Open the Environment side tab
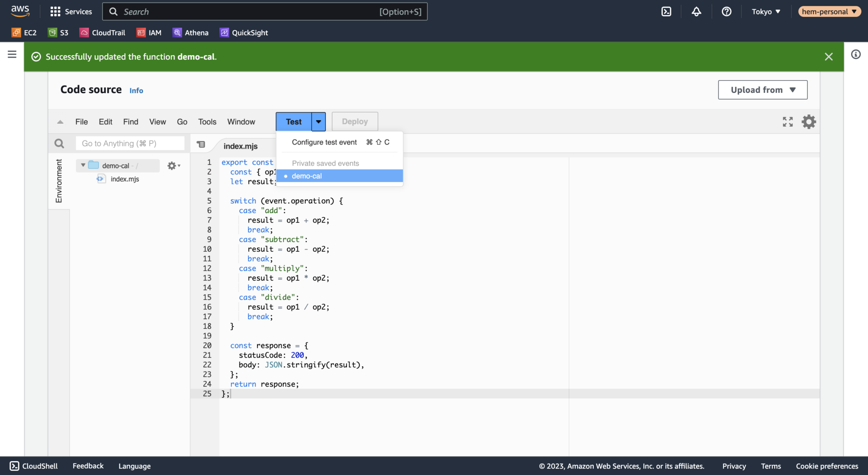 click(x=59, y=181)
